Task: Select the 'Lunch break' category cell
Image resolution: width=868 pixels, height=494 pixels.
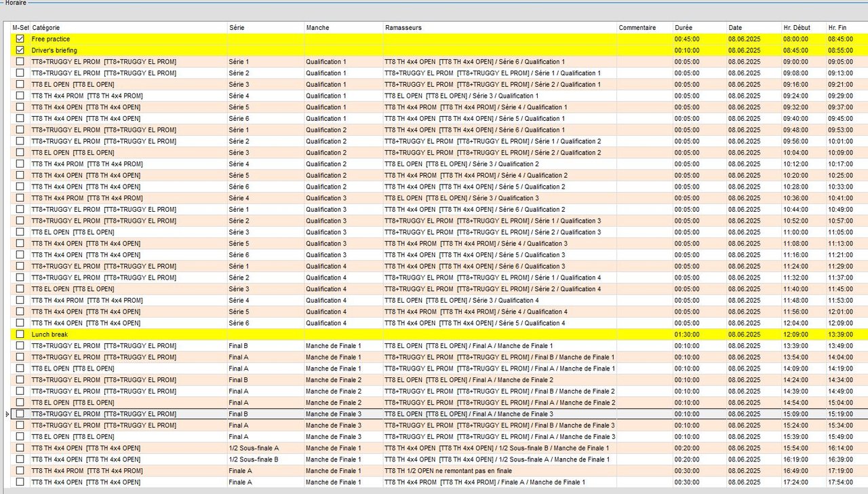Action: click(x=128, y=335)
